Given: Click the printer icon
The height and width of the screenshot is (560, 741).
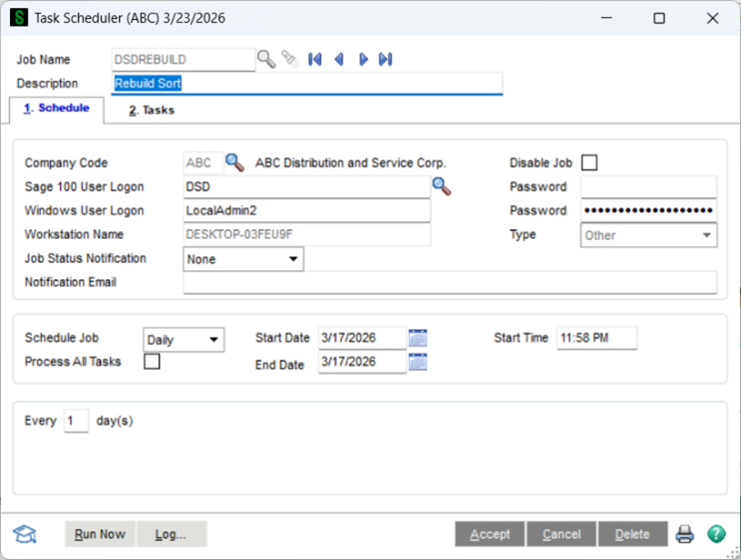Looking at the screenshot, I should coord(685,534).
